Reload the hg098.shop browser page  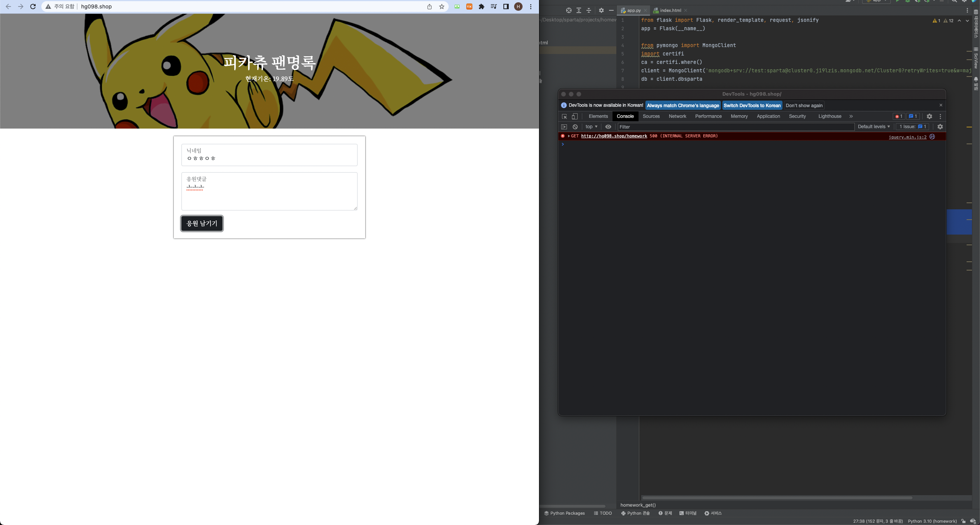tap(33, 7)
